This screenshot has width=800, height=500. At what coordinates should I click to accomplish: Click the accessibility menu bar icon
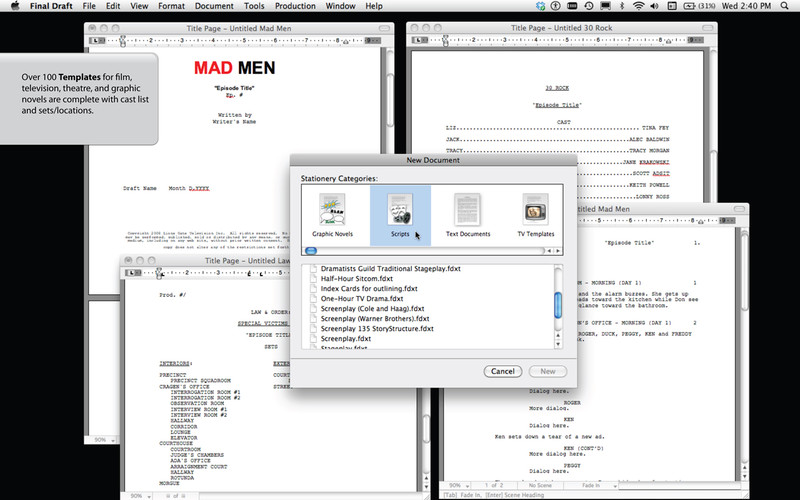(x=556, y=6)
